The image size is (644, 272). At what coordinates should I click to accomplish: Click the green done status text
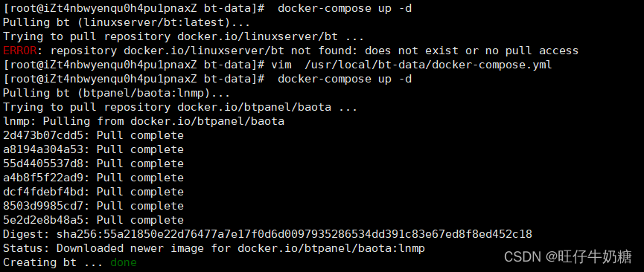coord(124,262)
